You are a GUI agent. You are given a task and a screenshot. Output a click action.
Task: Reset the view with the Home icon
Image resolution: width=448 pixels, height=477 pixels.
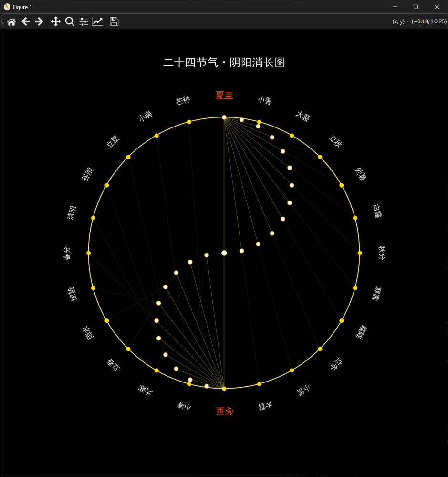click(10, 21)
